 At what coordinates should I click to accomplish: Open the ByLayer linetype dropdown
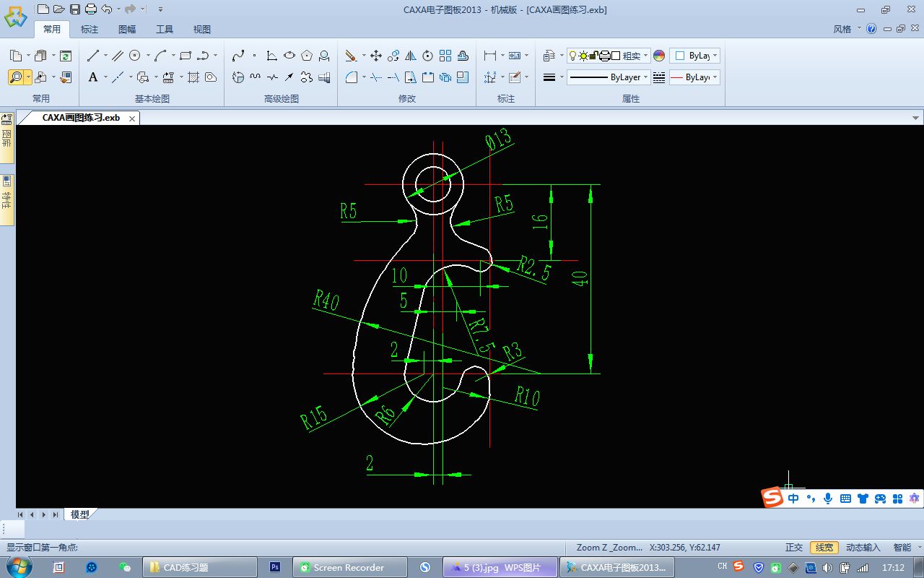(608, 77)
